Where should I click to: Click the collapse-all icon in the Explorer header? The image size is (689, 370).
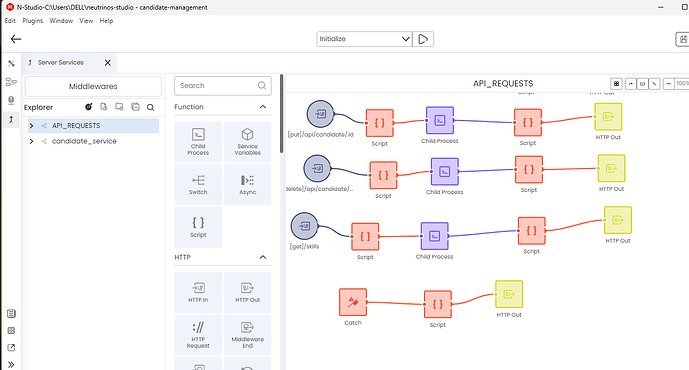click(135, 107)
